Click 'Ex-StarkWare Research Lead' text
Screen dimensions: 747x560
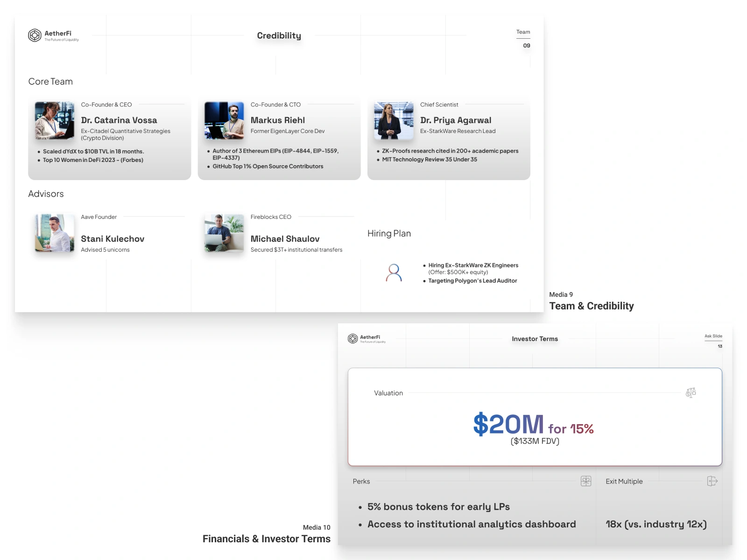click(458, 131)
